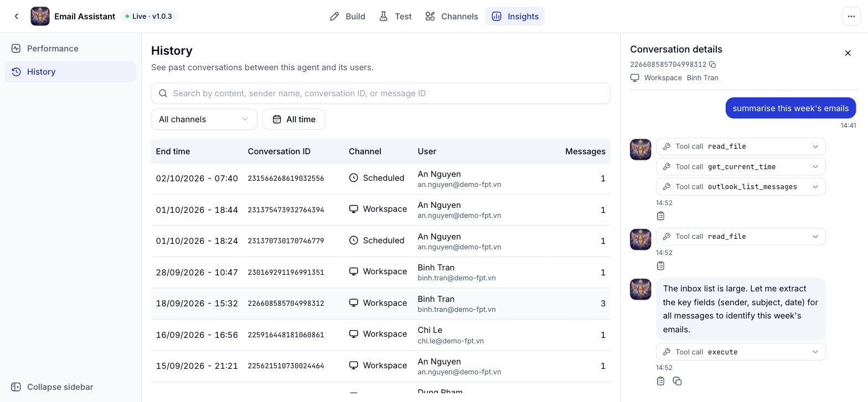Open the Test tab
The height and width of the screenshot is (402, 868).
click(x=395, y=17)
